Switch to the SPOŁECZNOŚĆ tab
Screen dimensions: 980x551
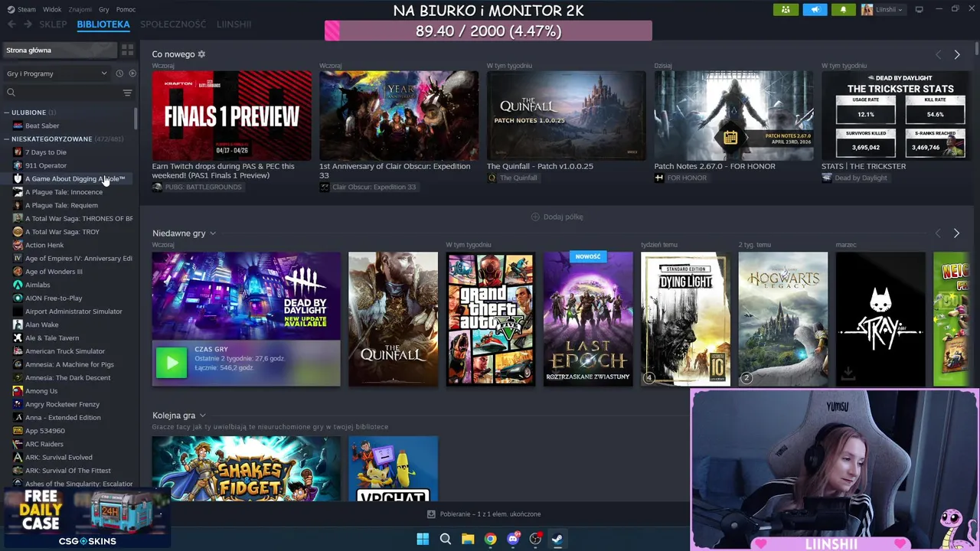(173, 24)
